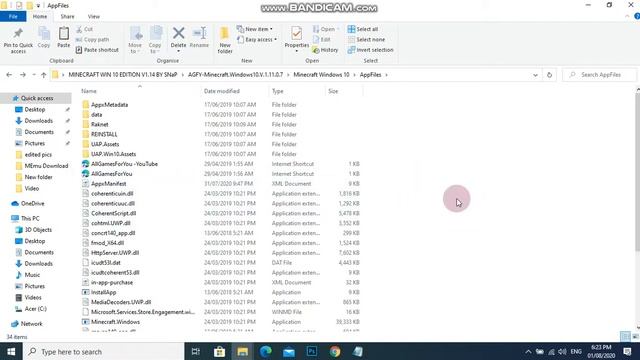Image resolution: width=640 pixels, height=360 pixels.
Task: Click the Windows Start button
Action: click(11, 351)
